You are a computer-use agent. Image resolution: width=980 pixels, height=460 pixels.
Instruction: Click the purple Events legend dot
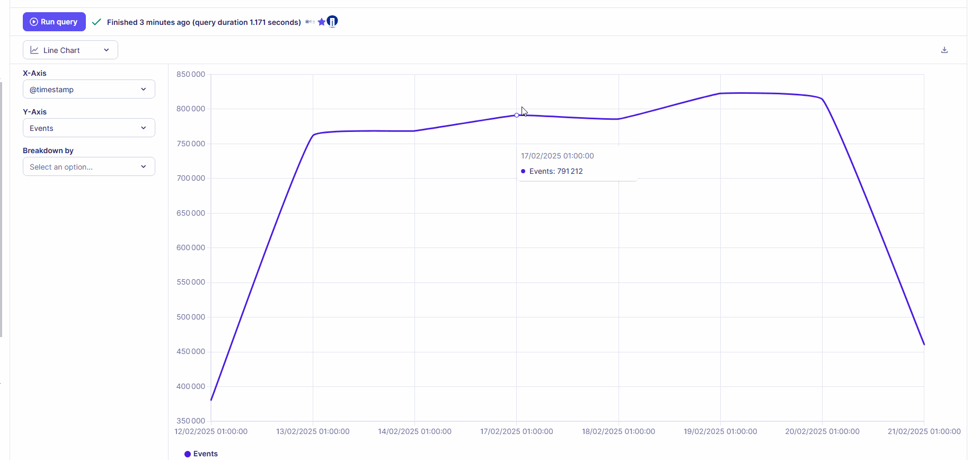[x=188, y=454]
